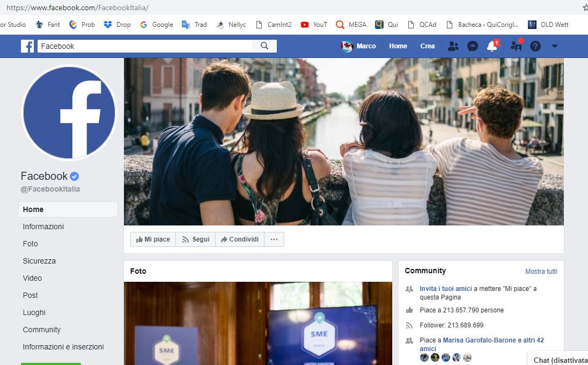Toggle Mi piace on the Facebook page

point(153,239)
